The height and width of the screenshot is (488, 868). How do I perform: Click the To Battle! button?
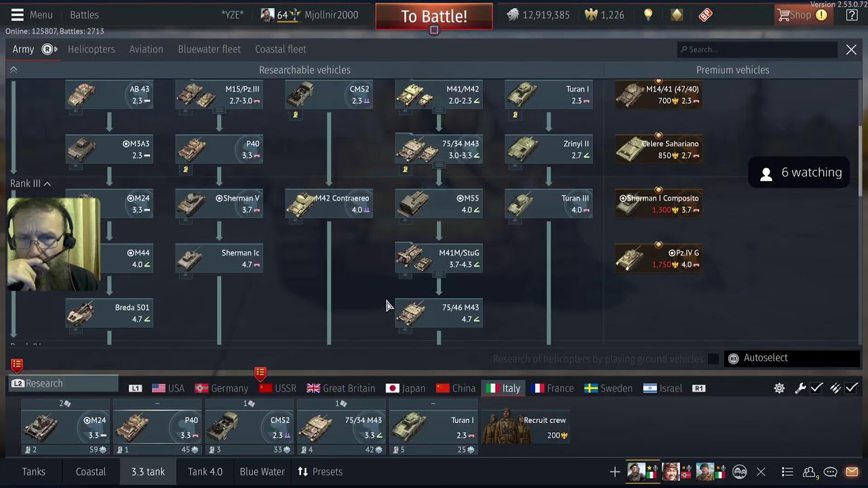434,16
